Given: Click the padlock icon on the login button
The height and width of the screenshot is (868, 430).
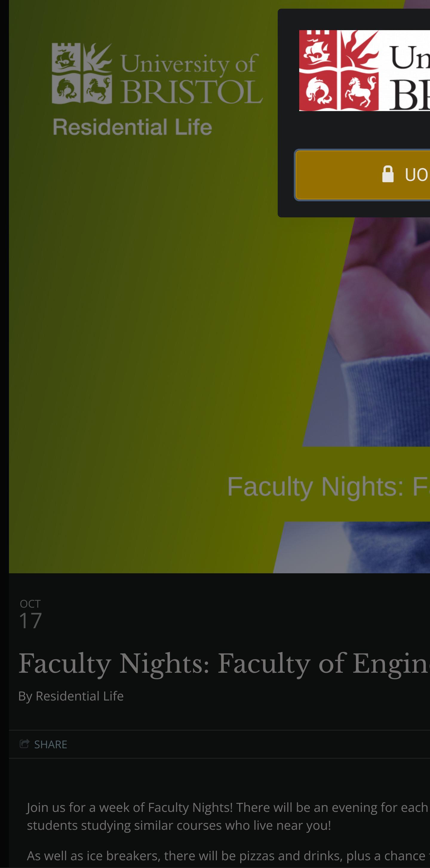Looking at the screenshot, I should [x=388, y=174].
